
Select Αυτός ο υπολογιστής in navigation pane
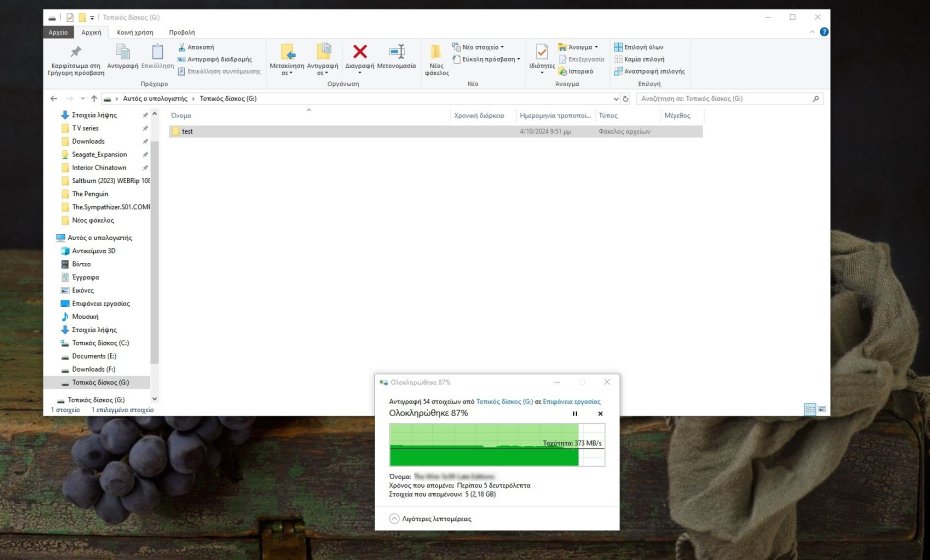click(100, 238)
